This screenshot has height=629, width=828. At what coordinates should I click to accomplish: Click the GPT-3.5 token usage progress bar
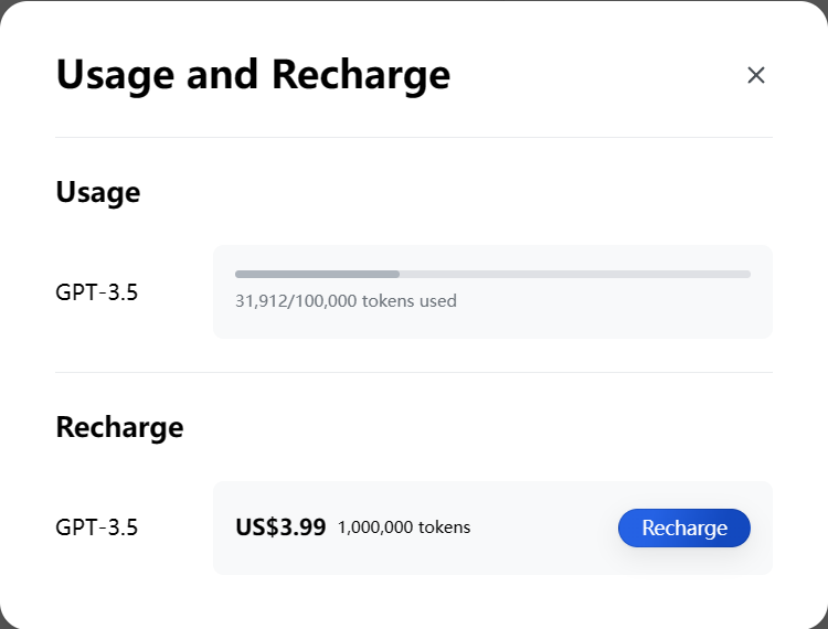(493, 274)
